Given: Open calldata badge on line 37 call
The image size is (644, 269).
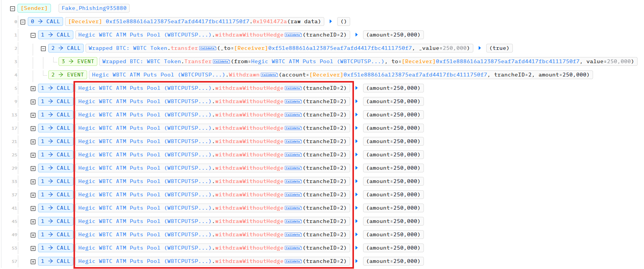Looking at the screenshot, I should [293, 195].
